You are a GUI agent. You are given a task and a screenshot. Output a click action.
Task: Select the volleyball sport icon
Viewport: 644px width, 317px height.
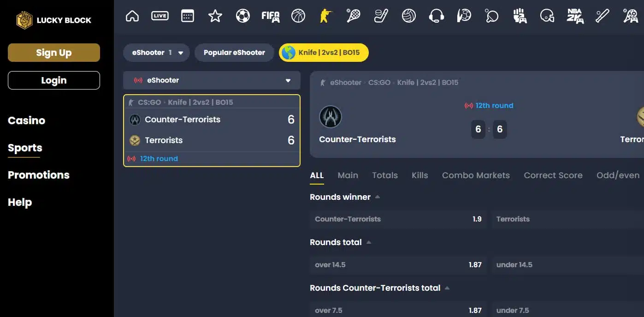point(409,16)
